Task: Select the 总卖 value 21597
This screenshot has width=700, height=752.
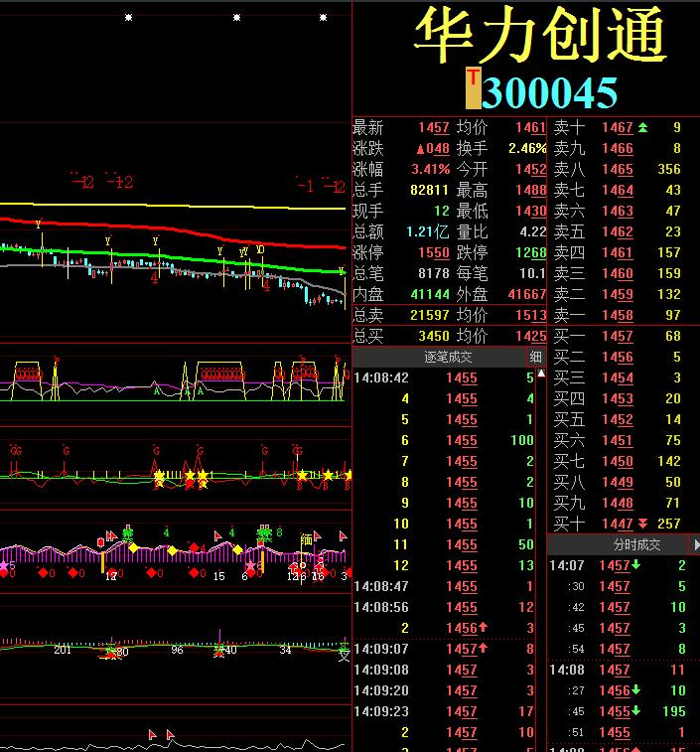Action: (430, 315)
